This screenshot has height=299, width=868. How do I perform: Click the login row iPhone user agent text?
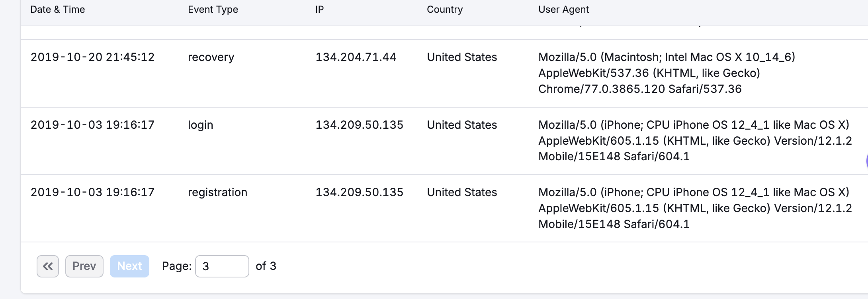pos(695,141)
